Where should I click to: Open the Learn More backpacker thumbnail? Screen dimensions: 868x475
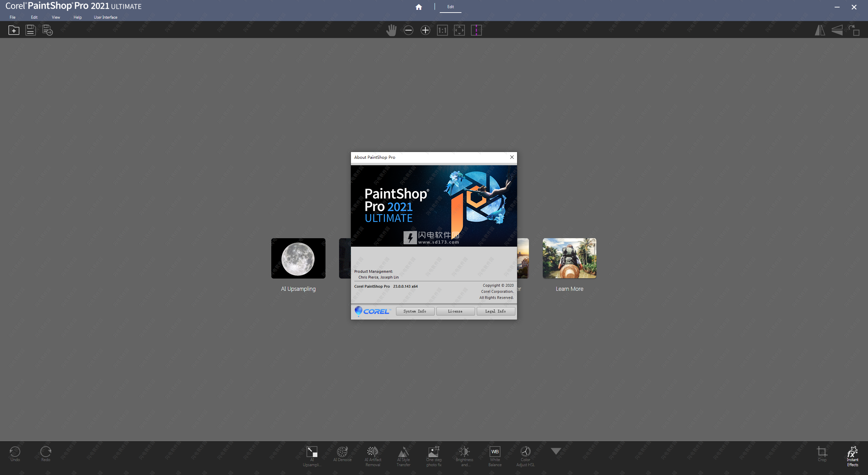[x=570, y=258]
